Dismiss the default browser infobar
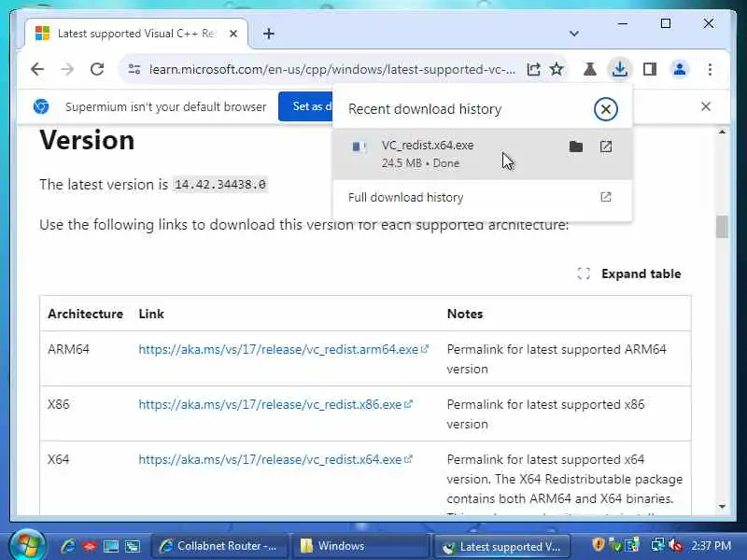This screenshot has width=747, height=560. click(x=706, y=106)
